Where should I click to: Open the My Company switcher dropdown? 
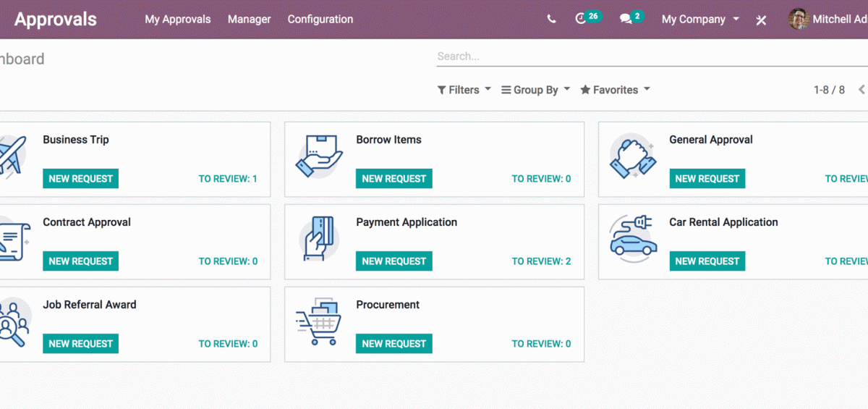[700, 20]
